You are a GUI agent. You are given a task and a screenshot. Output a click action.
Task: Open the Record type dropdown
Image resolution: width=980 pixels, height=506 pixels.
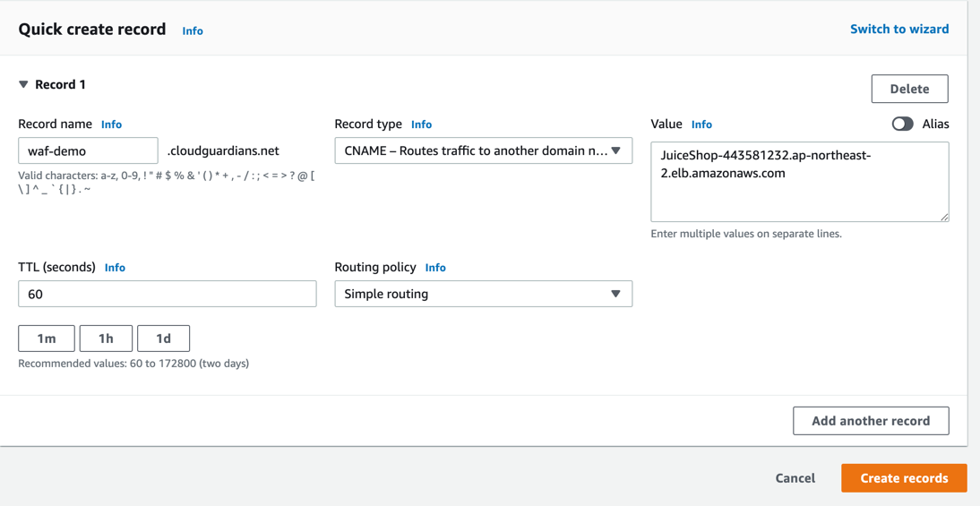pyautogui.click(x=483, y=150)
